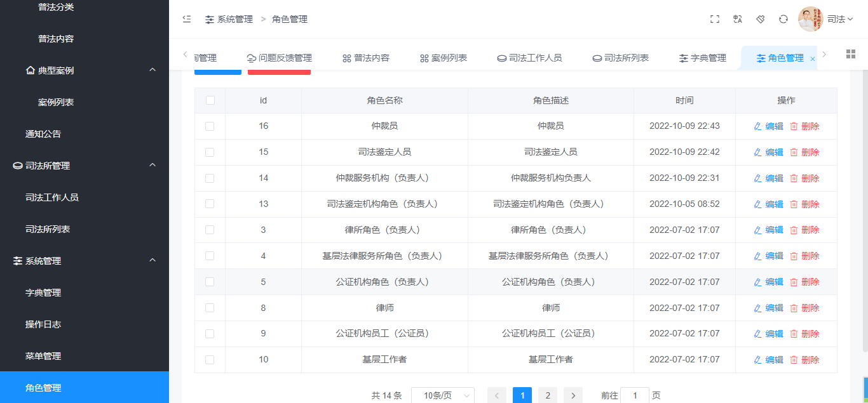Open the language translation icon
This screenshot has height=403, width=868.
coord(738,19)
